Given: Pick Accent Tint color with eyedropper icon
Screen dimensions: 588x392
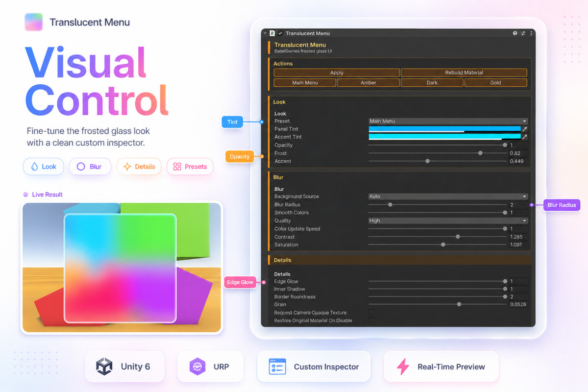Looking at the screenshot, I should pos(524,137).
